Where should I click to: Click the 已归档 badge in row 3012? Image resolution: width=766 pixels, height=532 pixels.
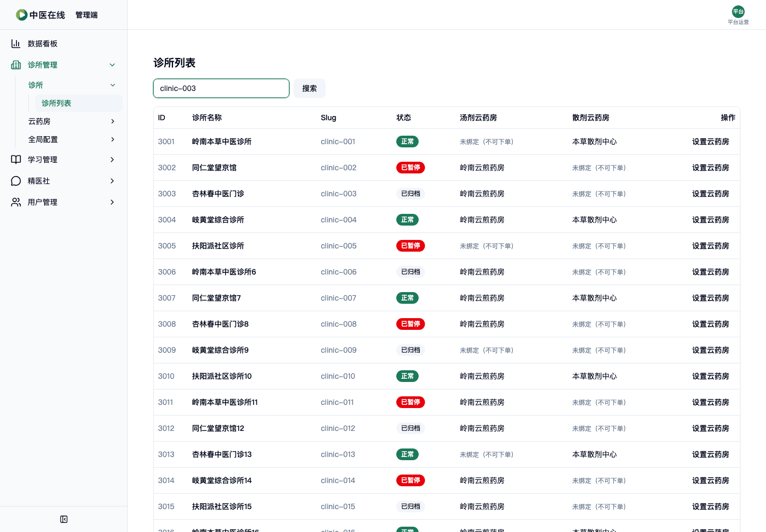coord(411,428)
